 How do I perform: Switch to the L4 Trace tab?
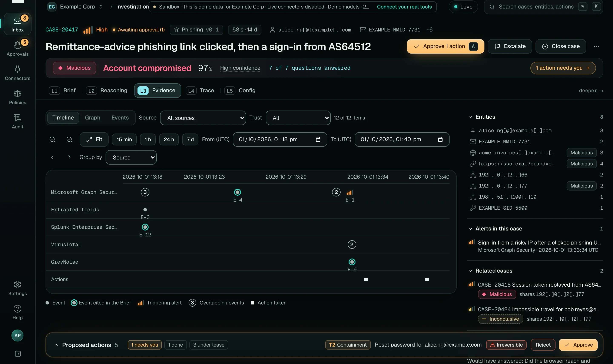pos(200,91)
